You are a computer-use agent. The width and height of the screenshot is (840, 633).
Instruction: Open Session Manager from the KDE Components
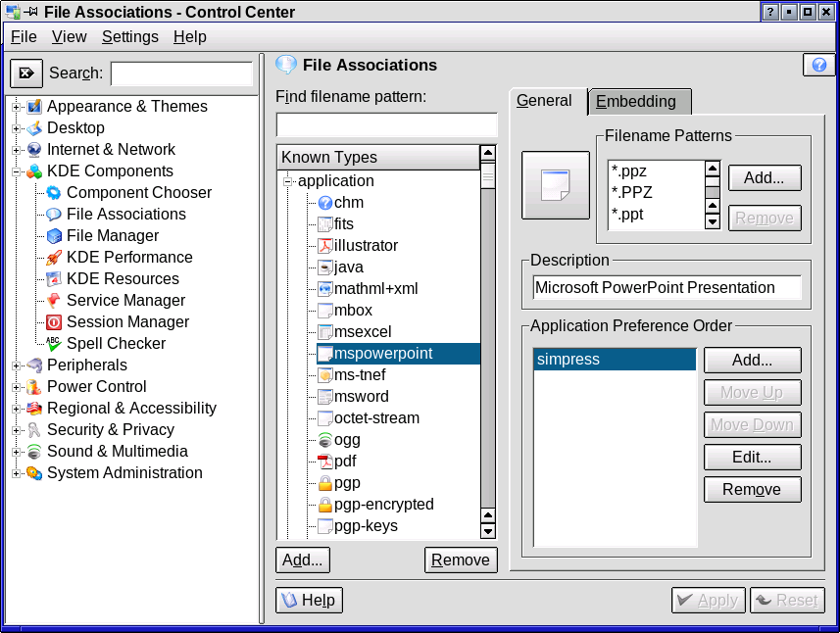click(x=127, y=322)
